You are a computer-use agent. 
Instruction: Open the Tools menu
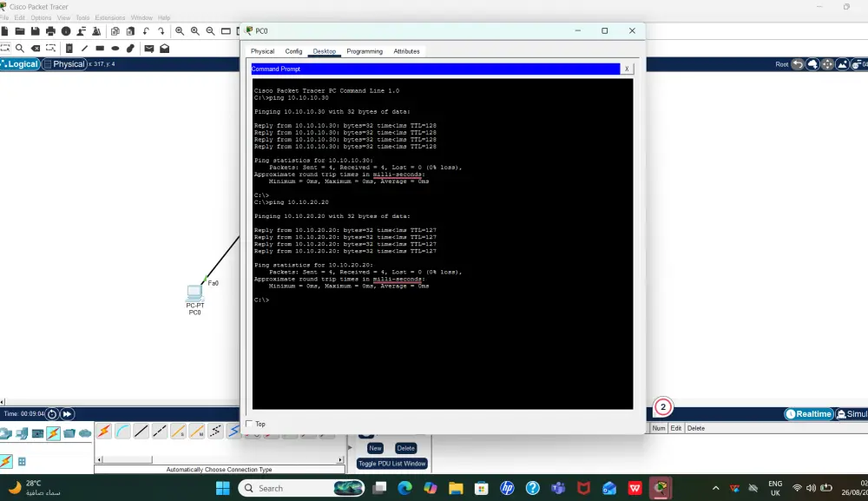tap(82, 17)
